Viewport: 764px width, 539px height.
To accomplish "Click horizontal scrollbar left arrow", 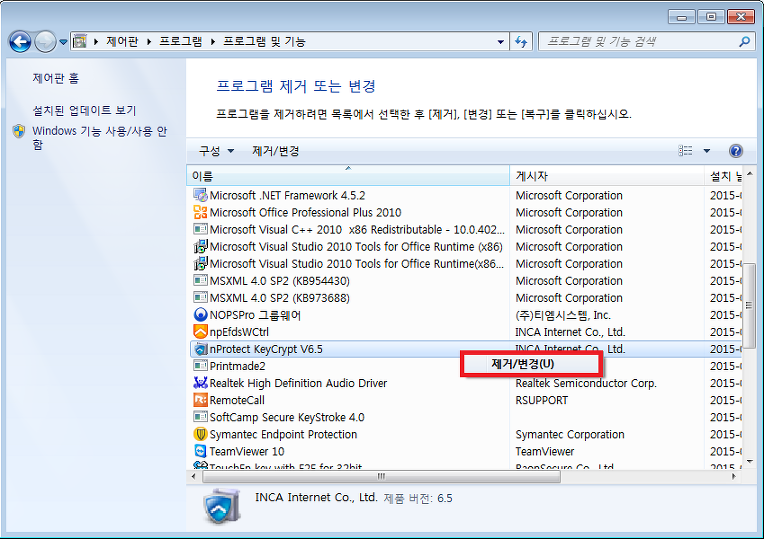I will (x=194, y=476).
